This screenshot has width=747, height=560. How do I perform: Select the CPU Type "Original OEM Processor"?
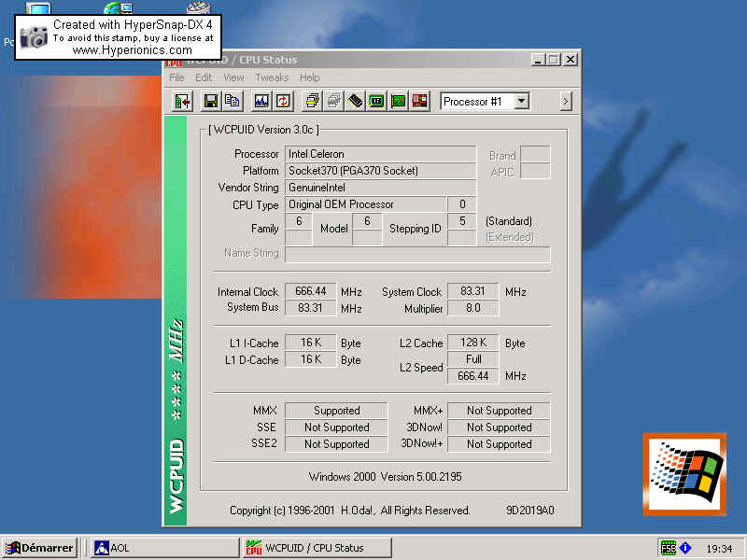pyautogui.click(x=366, y=204)
